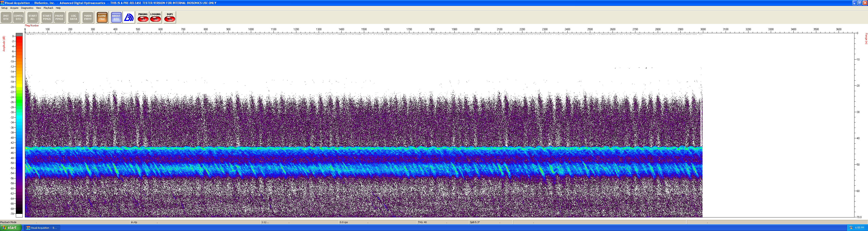This screenshot has width=868, height=231.
Task: Click the amplitude color scale bar
Action: (x=19, y=125)
